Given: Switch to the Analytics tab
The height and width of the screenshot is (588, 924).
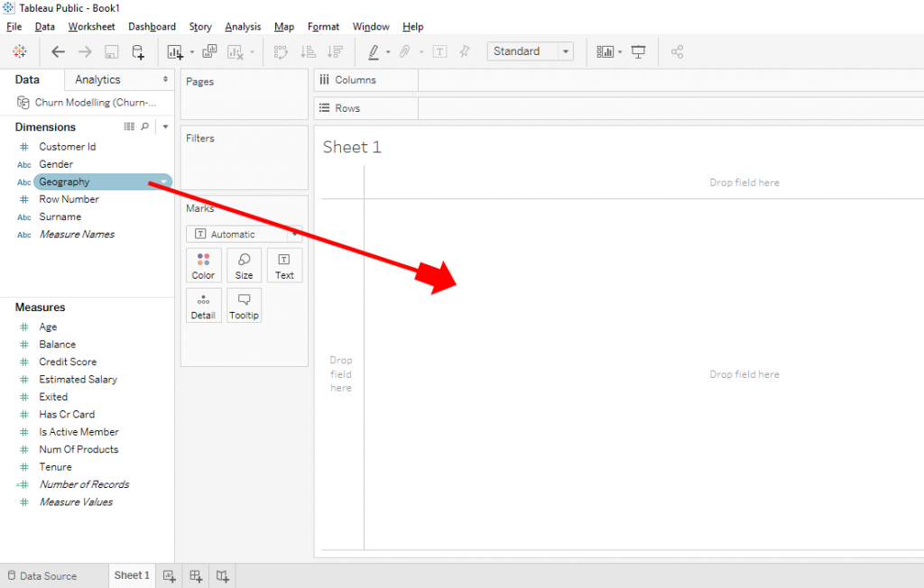Looking at the screenshot, I should (97, 79).
